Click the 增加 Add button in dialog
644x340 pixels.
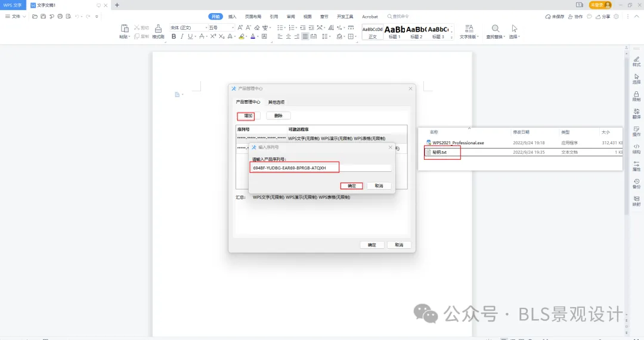tap(248, 116)
